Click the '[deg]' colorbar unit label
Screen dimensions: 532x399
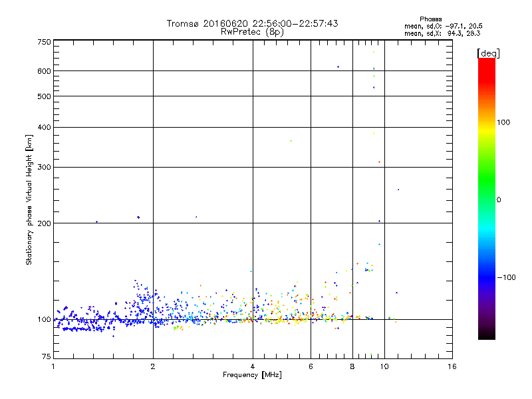(x=488, y=53)
